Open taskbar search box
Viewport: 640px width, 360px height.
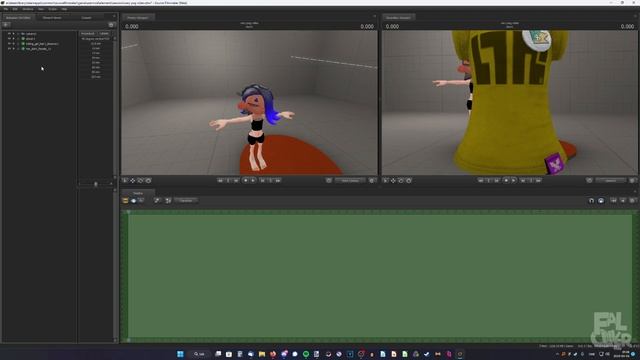(x=200, y=354)
